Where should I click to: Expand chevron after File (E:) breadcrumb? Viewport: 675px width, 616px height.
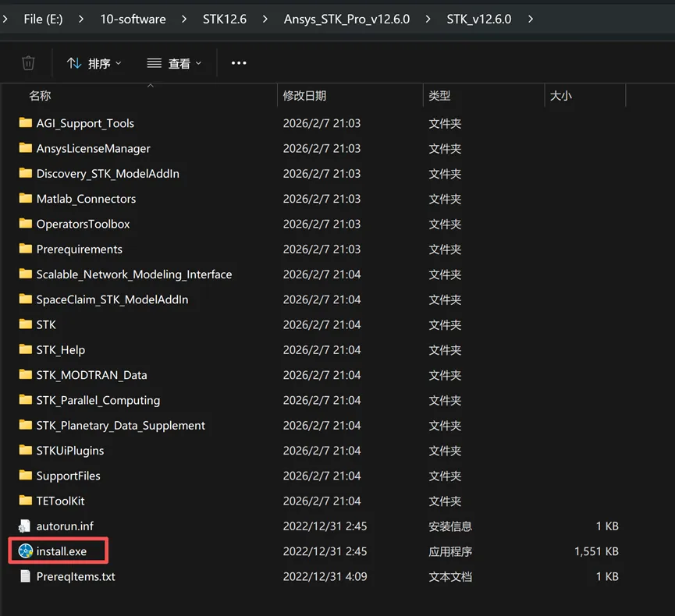pyautogui.click(x=81, y=19)
